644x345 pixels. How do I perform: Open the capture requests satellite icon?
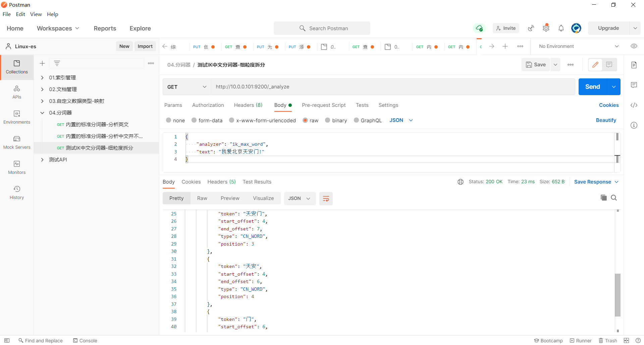pyautogui.click(x=531, y=28)
